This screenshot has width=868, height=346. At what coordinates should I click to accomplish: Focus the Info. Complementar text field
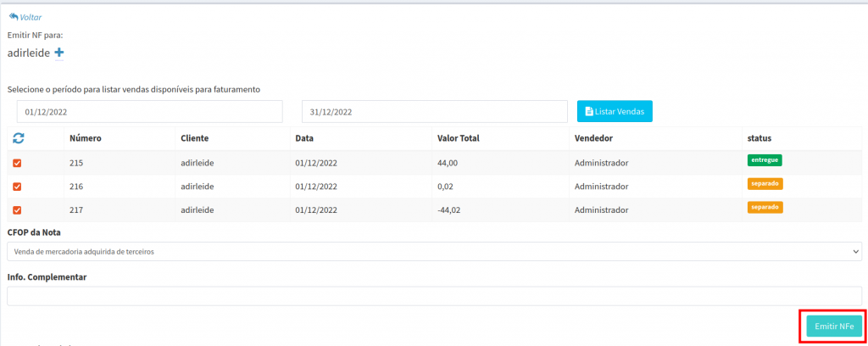[434, 296]
